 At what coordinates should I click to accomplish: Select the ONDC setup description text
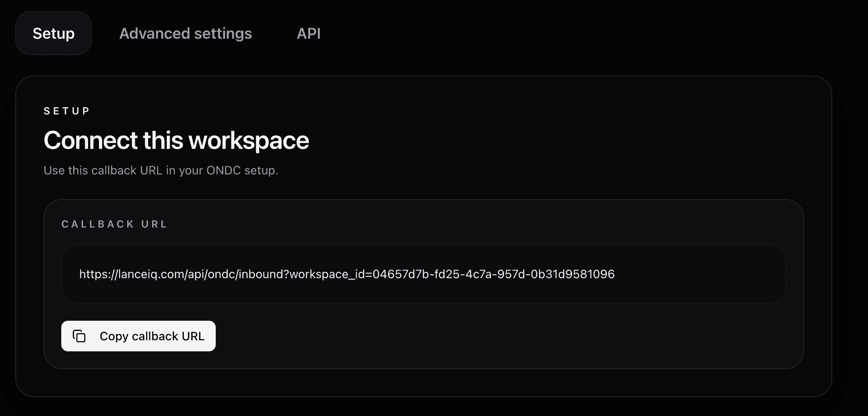pos(161,171)
